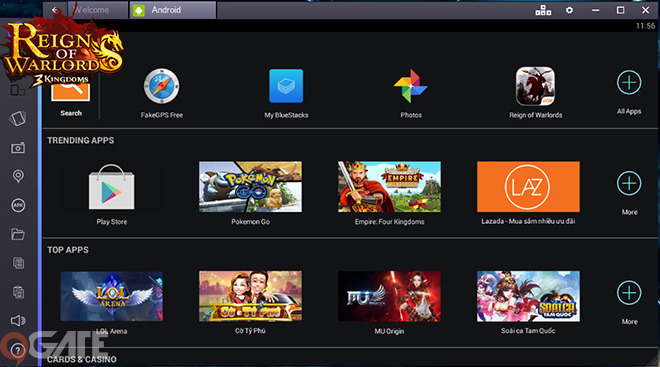Click the TOP APPS heading
The height and width of the screenshot is (367, 660).
pyautogui.click(x=68, y=250)
